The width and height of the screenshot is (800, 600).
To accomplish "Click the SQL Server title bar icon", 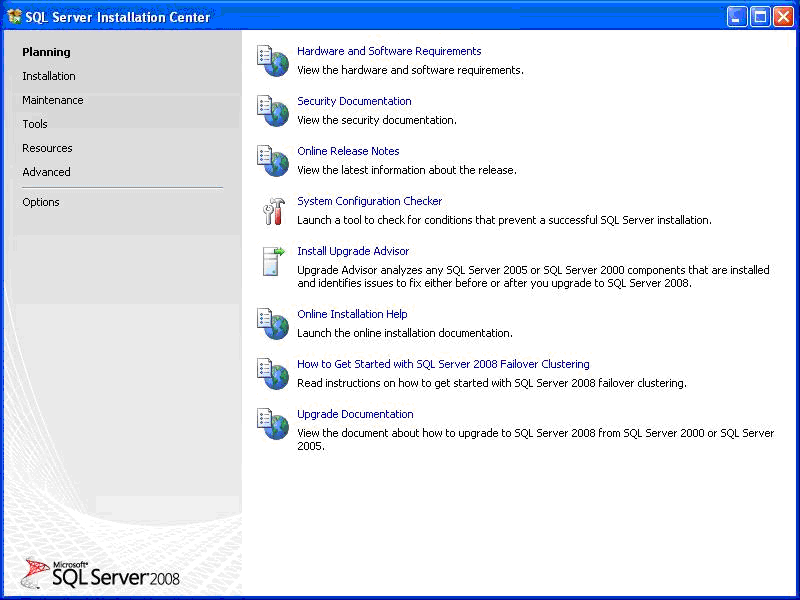I will point(14,16).
